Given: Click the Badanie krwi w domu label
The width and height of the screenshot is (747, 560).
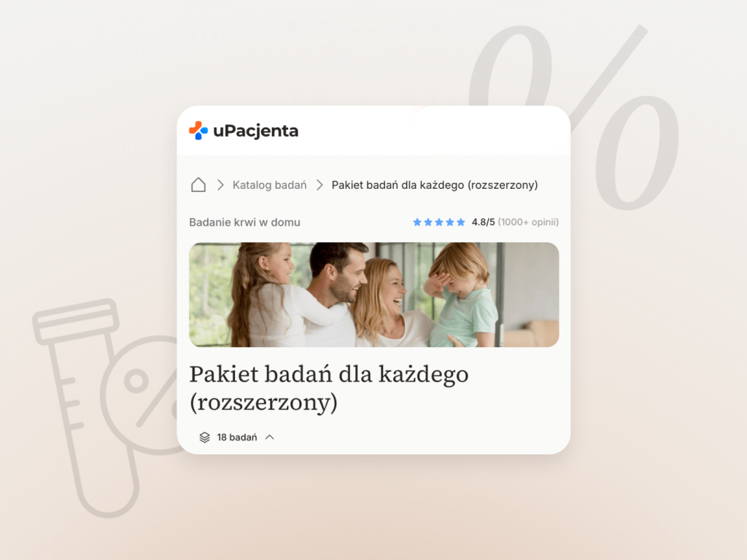Looking at the screenshot, I should coord(244,222).
